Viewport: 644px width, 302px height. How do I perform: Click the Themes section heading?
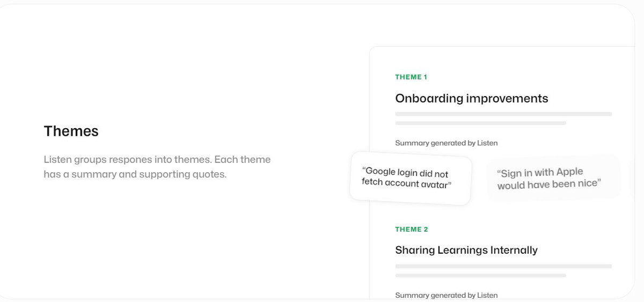pos(71,131)
